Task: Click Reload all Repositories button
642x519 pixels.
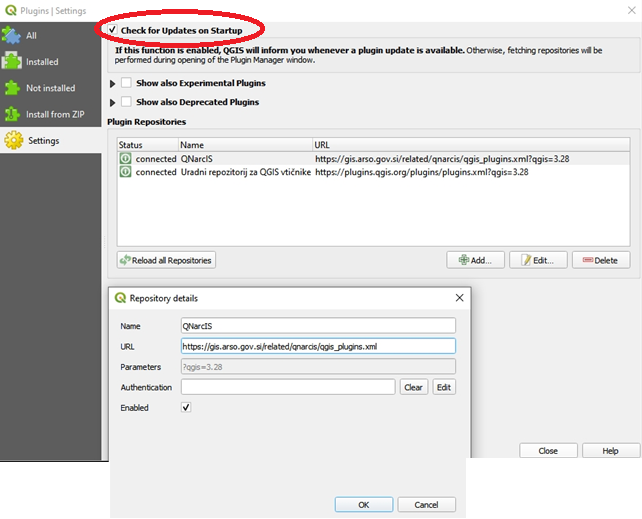Action: pos(166,260)
